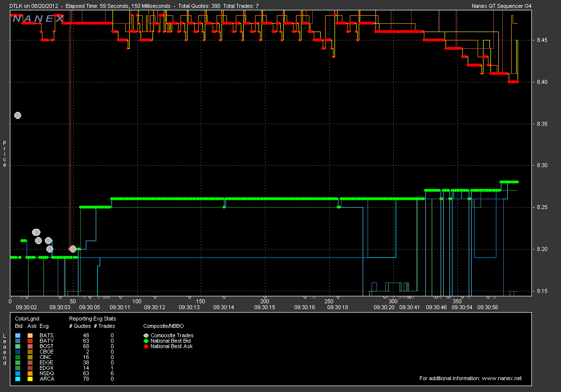Click the 8.20 price axis label
This screenshot has height=392, width=561.
click(x=542, y=249)
